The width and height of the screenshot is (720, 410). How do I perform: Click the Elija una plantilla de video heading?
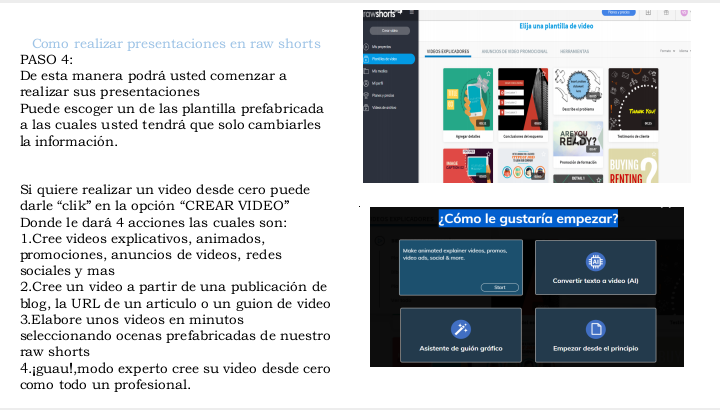(x=556, y=26)
